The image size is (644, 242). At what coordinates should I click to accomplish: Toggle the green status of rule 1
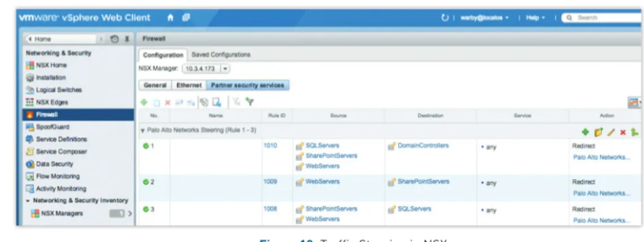pyautogui.click(x=145, y=146)
